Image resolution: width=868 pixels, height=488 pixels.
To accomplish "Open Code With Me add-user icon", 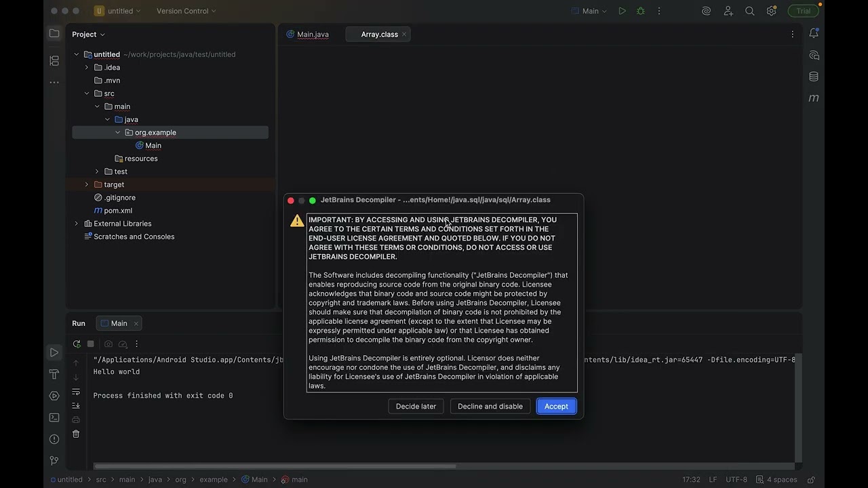I will (x=728, y=11).
